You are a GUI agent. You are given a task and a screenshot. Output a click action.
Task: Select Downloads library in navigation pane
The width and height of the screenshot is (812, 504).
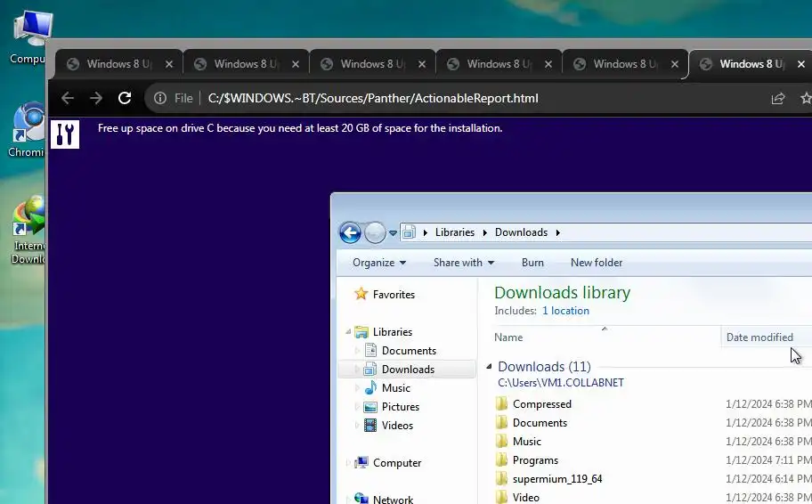pyautogui.click(x=408, y=370)
